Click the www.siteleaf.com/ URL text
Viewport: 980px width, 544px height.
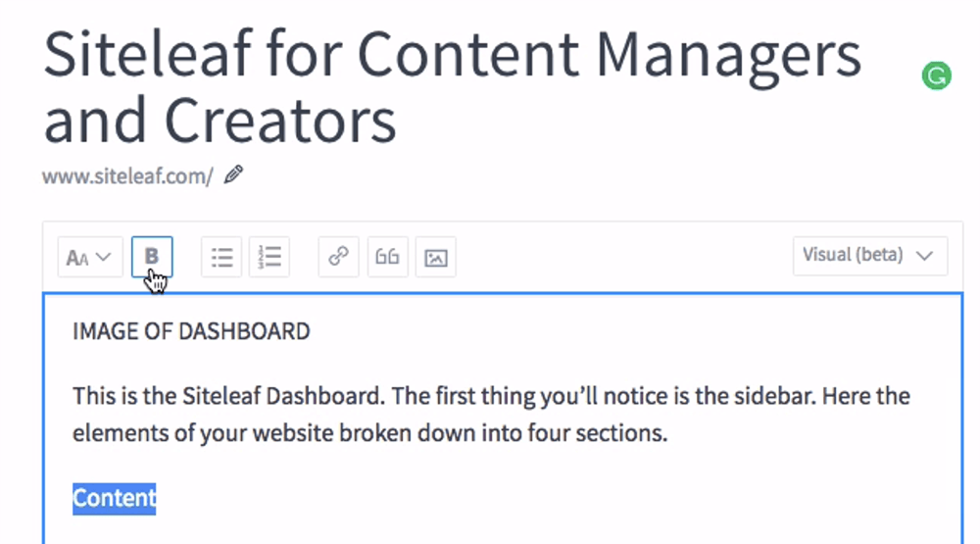tap(128, 176)
